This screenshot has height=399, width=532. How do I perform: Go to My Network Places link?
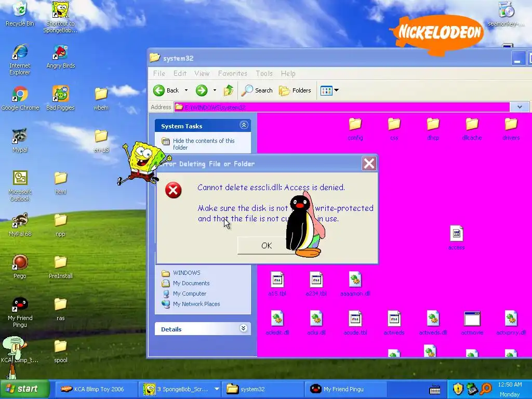coord(191,304)
